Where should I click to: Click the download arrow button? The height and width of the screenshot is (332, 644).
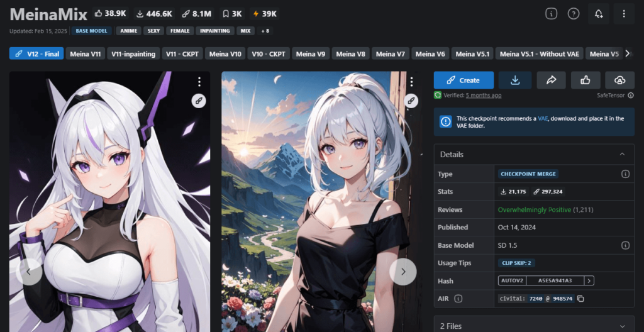coord(515,80)
